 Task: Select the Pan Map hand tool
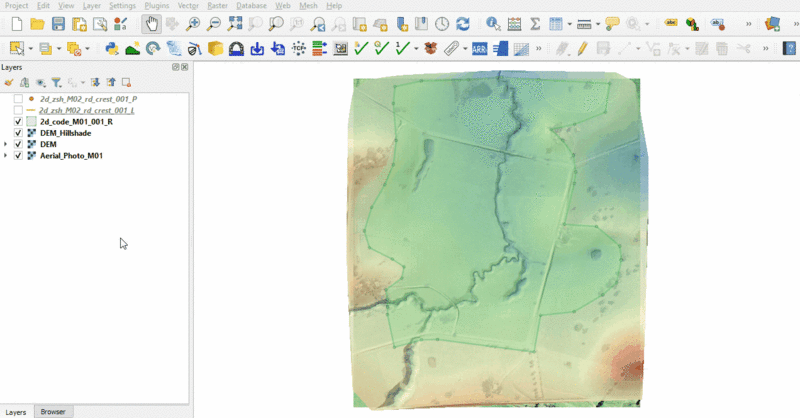tap(151, 23)
